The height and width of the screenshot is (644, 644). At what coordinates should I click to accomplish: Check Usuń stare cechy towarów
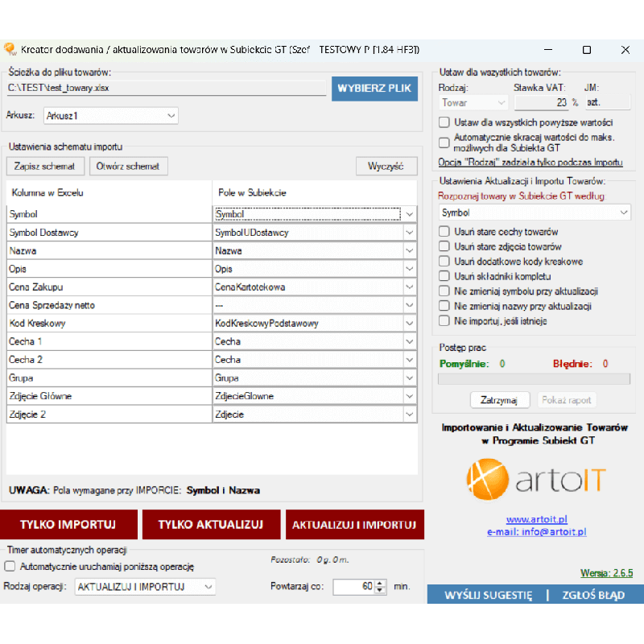(444, 232)
